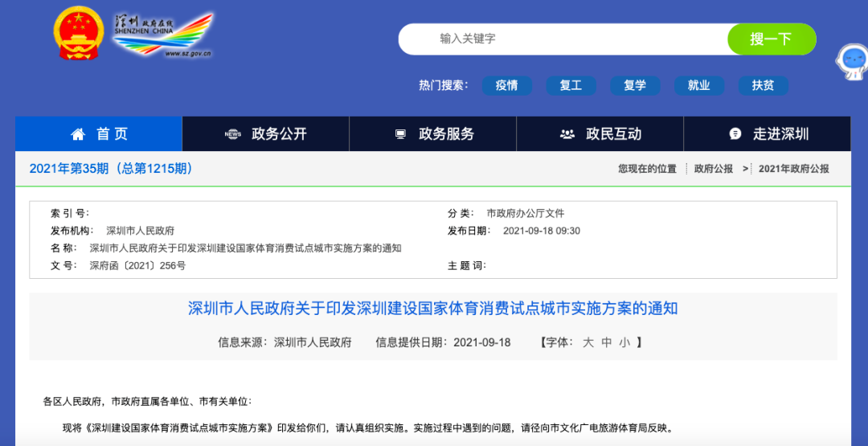The height and width of the screenshot is (446, 868).
Task: Click the home icon beside 首页
Action: tap(79, 134)
